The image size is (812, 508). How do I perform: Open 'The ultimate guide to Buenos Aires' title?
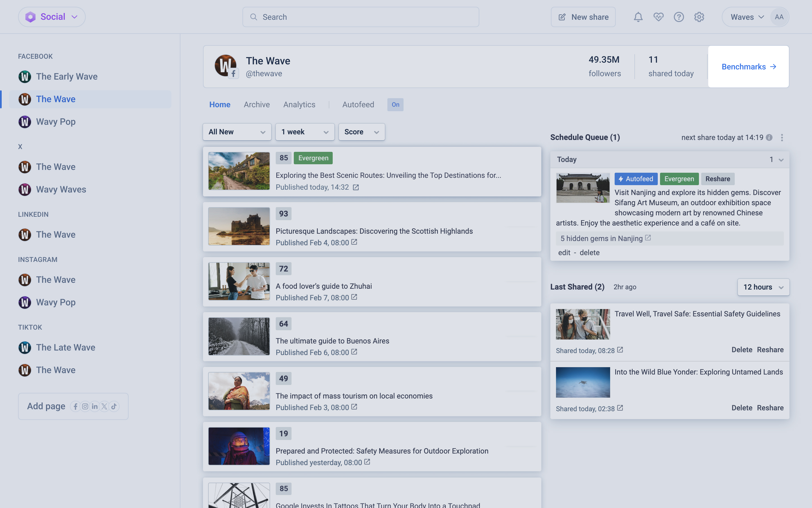point(332,341)
